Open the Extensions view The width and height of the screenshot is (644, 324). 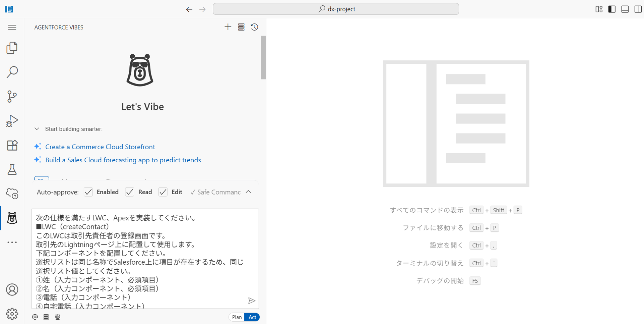(12, 145)
